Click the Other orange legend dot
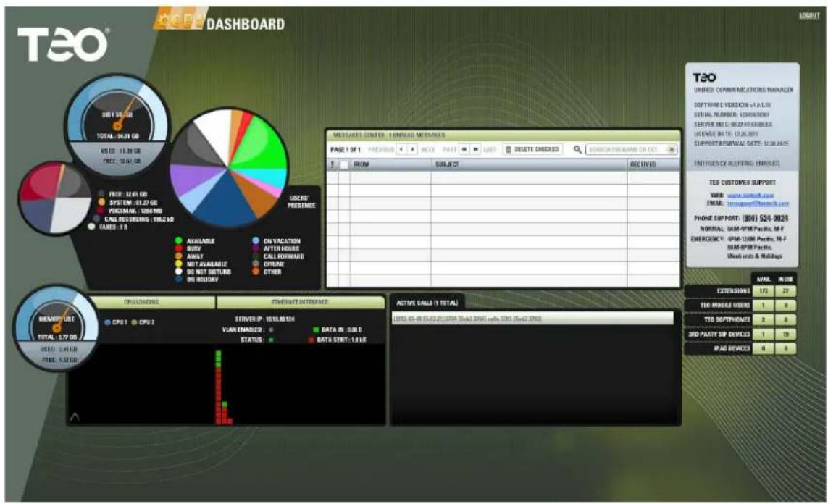 tap(256, 272)
